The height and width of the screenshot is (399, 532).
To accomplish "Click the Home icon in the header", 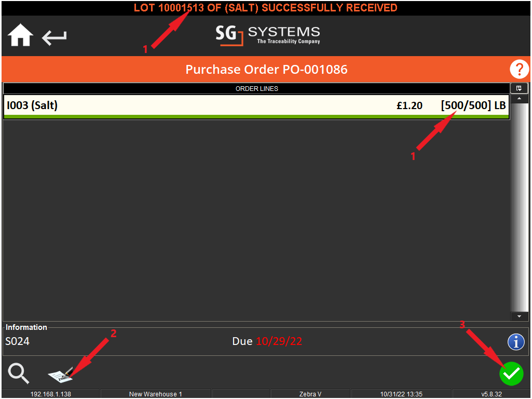I will 19,35.
